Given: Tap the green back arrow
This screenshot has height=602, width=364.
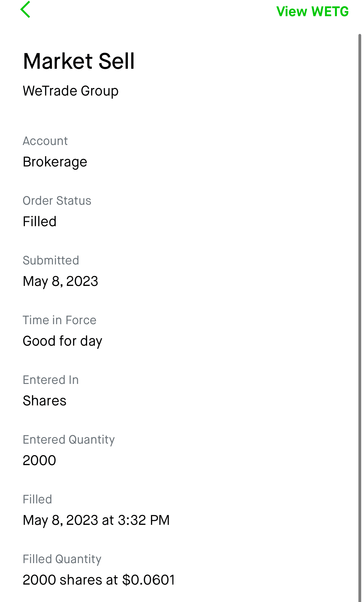Looking at the screenshot, I should point(26,10).
